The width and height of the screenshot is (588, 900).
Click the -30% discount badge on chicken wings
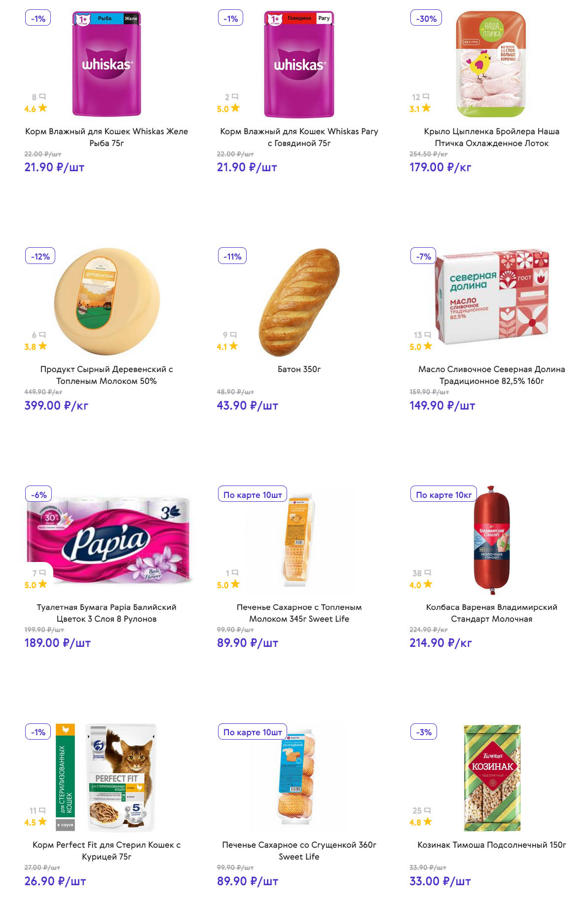tap(426, 19)
